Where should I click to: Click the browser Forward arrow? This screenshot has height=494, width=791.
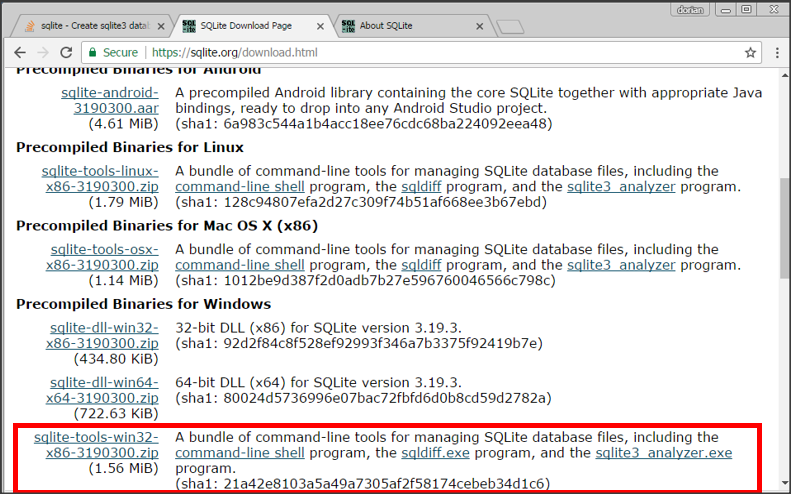43,52
